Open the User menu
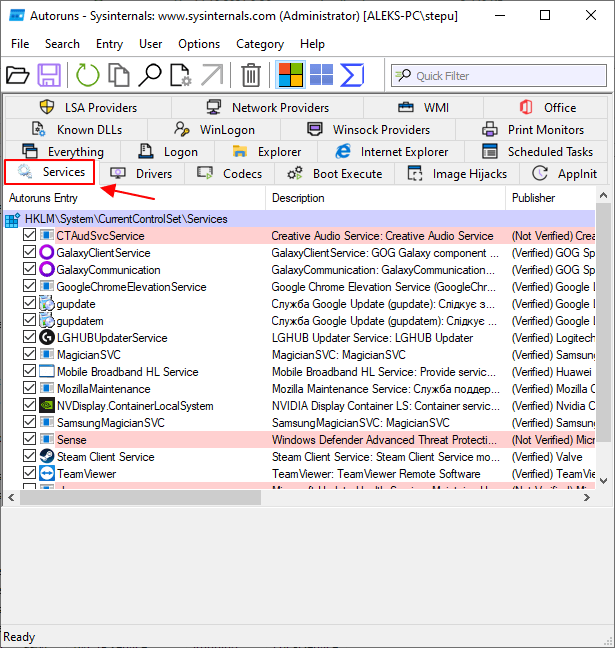Screen dimensions: 615x648 [x=150, y=44]
